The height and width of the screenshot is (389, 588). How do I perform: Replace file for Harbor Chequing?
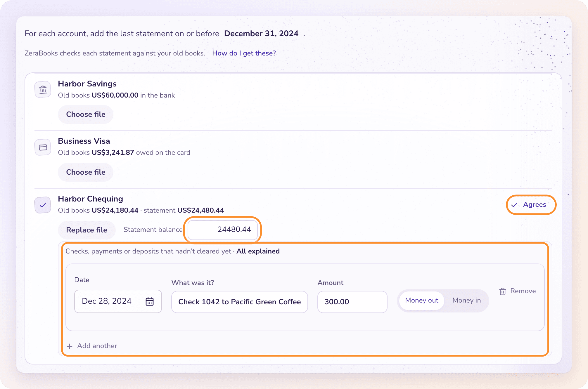coord(87,230)
